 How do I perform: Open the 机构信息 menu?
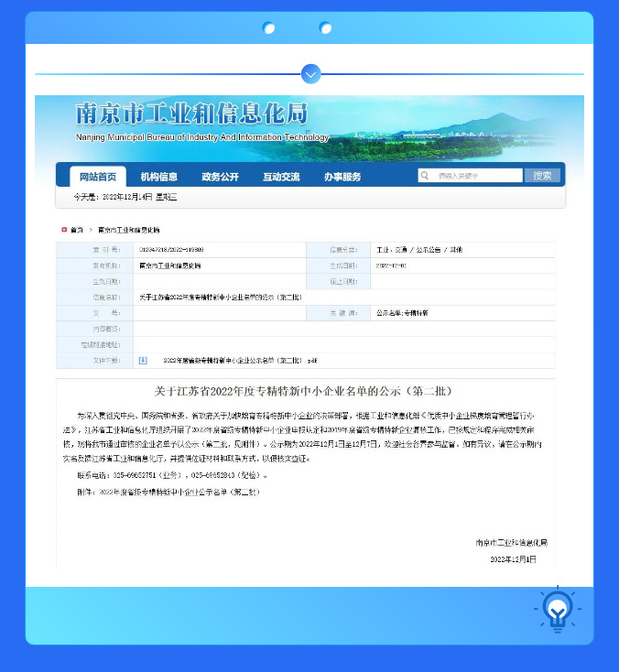159,177
